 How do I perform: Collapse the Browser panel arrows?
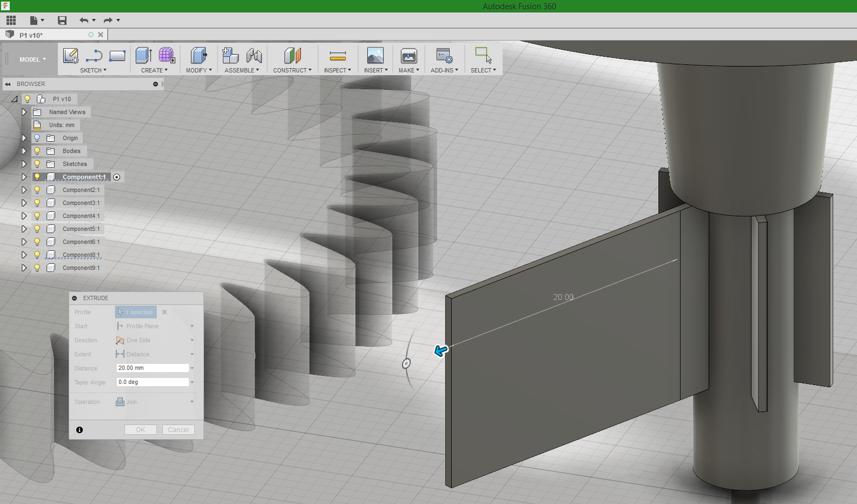(8, 84)
